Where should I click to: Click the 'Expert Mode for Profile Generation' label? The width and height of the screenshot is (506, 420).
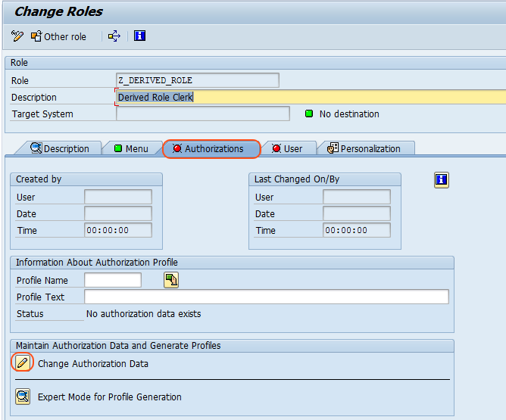click(109, 397)
